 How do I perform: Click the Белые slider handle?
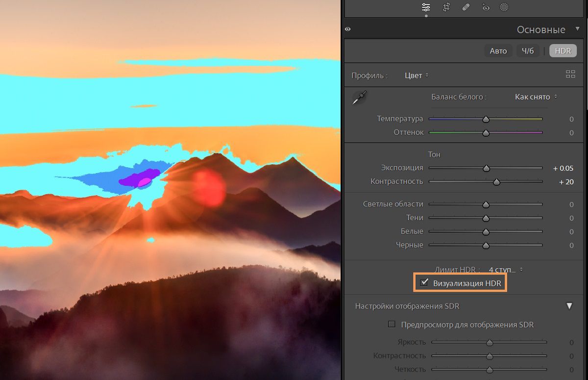point(486,232)
